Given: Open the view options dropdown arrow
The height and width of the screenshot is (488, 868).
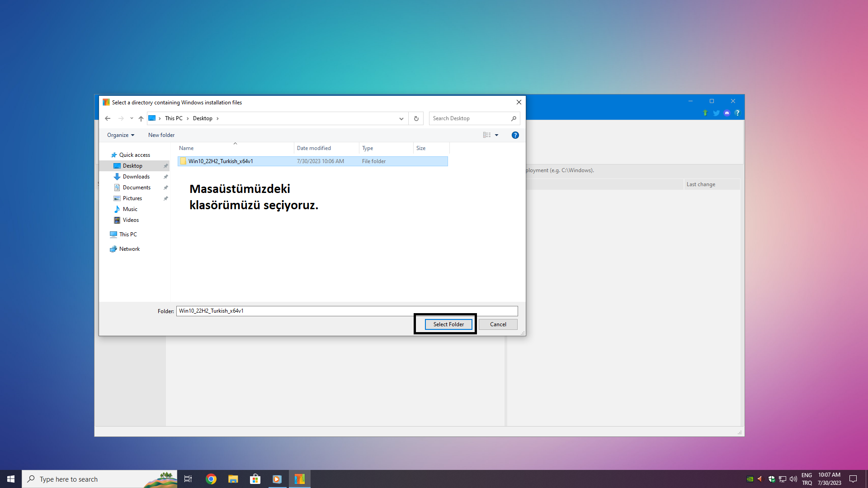Looking at the screenshot, I should [x=496, y=135].
